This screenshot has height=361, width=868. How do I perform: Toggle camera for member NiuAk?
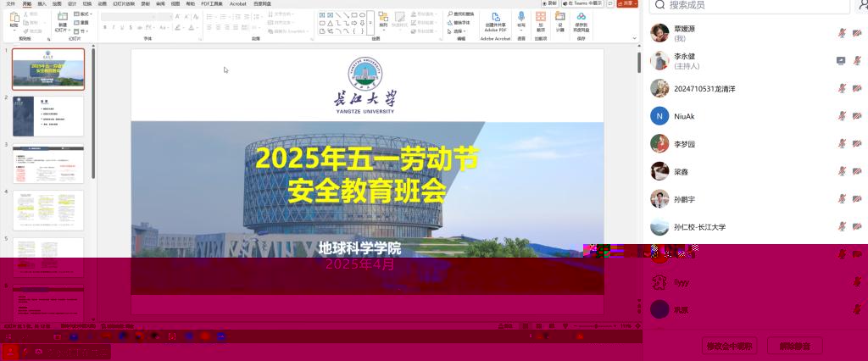pos(857,116)
